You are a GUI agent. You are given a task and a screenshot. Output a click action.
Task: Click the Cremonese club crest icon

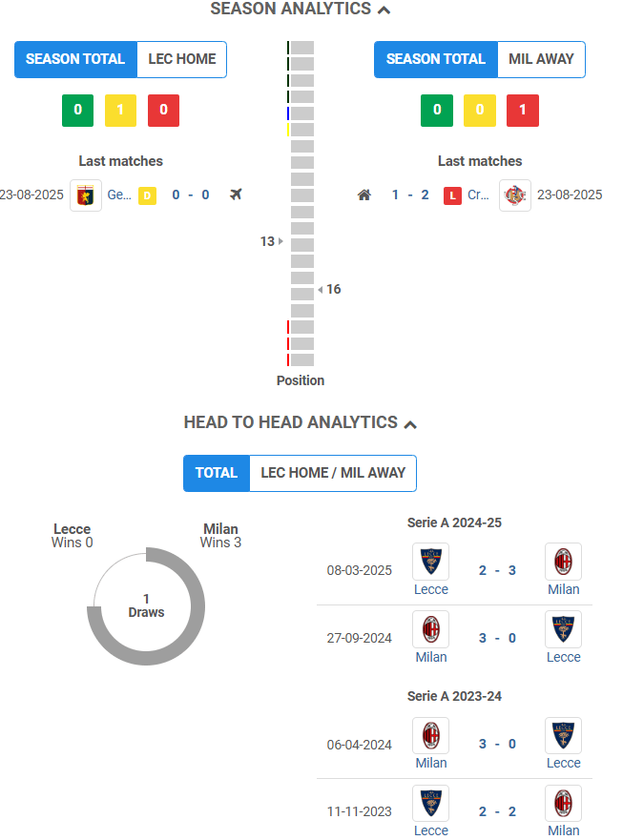(515, 195)
